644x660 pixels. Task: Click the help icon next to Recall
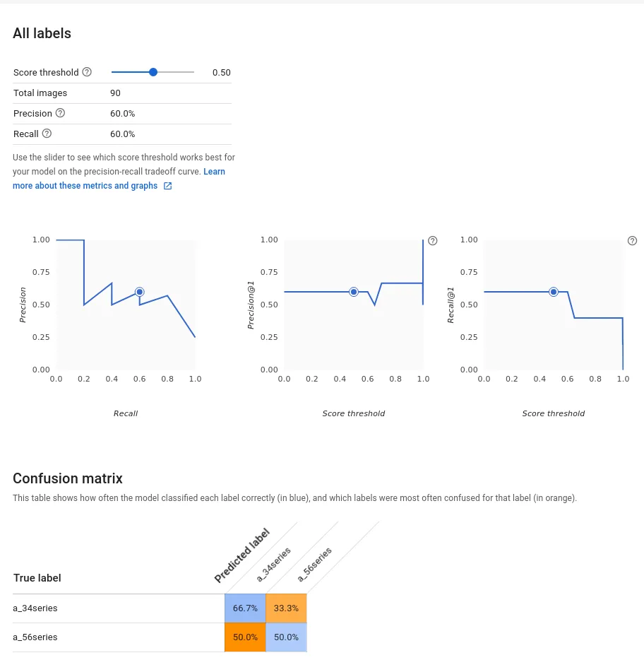47,134
